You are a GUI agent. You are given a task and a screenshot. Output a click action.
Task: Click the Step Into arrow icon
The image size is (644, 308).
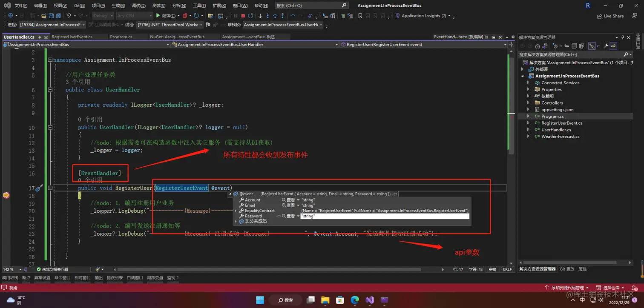tap(267, 16)
